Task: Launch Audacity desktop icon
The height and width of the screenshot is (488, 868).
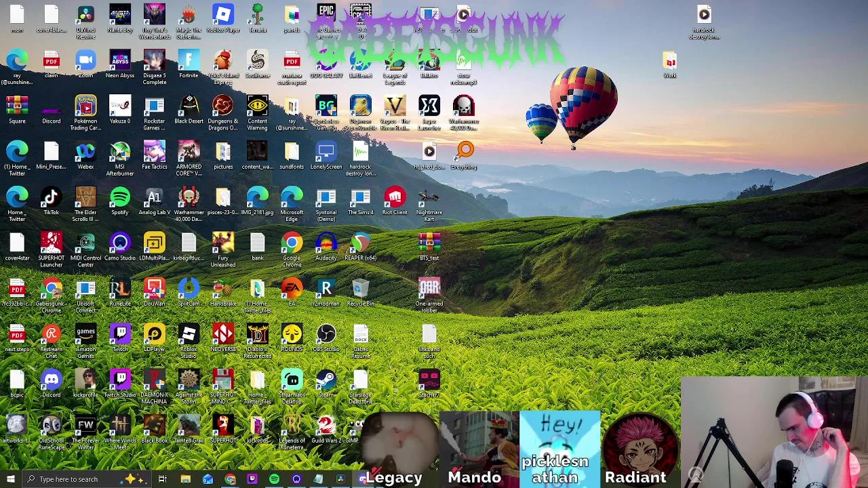Action: click(326, 247)
